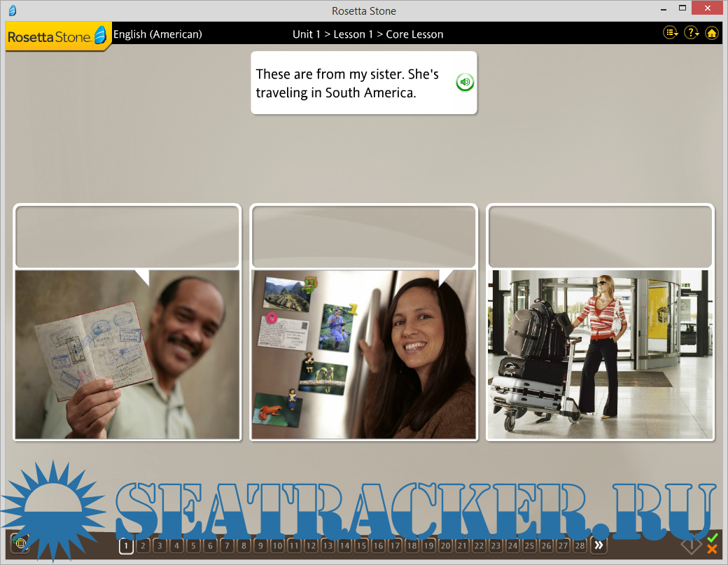The height and width of the screenshot is (565, 728).
Task: Click the green checkmark score icon
Action: pos(712,538)
